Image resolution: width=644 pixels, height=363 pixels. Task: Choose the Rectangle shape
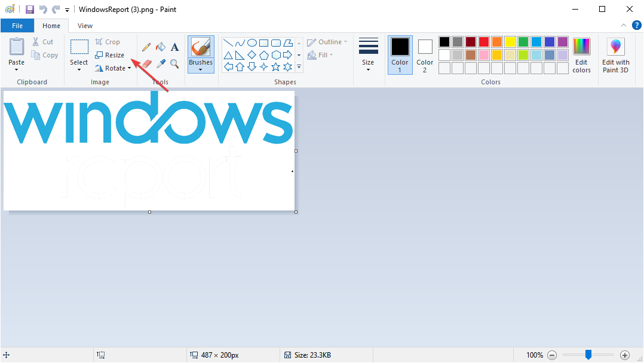tap(264, 42)
